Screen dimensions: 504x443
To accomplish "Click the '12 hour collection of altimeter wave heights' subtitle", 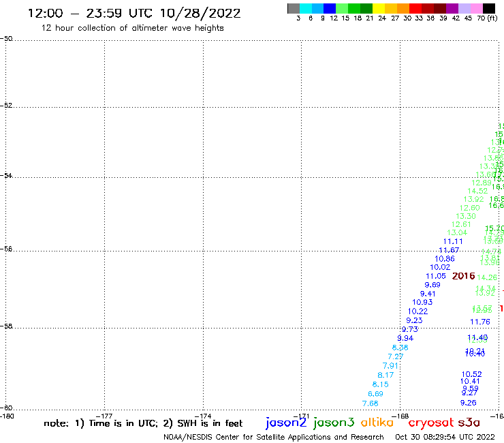I will [x=132, y=28].
